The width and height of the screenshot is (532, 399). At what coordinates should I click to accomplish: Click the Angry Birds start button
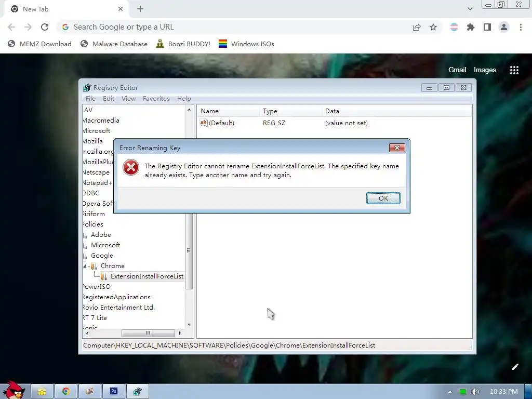click(x=14, y=390)
